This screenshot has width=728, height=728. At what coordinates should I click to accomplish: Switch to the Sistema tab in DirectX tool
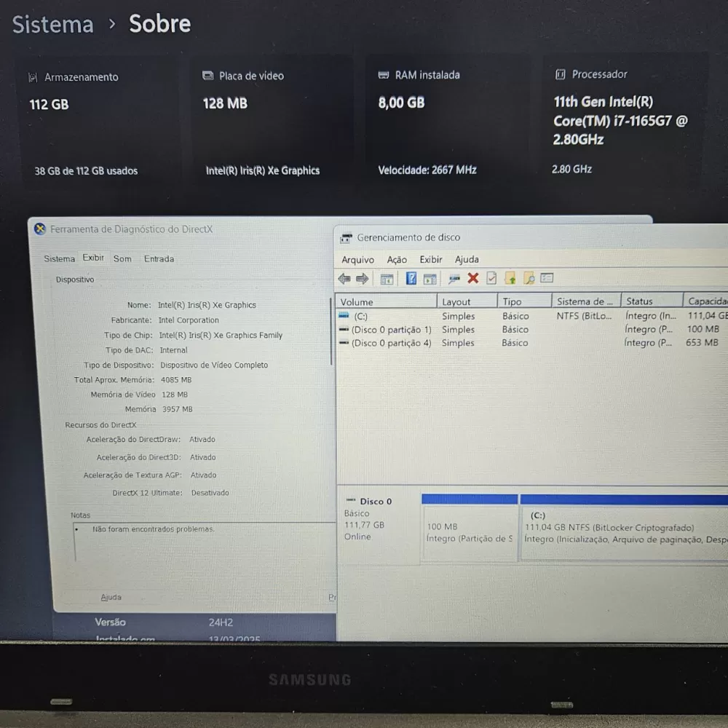tap(60, 258)
